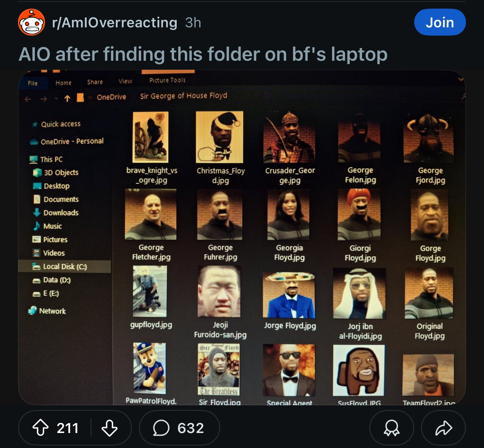Click OneDrive in the address breadcrumb
This screenshot has height=448, width=484.
(x=111, y=97)
